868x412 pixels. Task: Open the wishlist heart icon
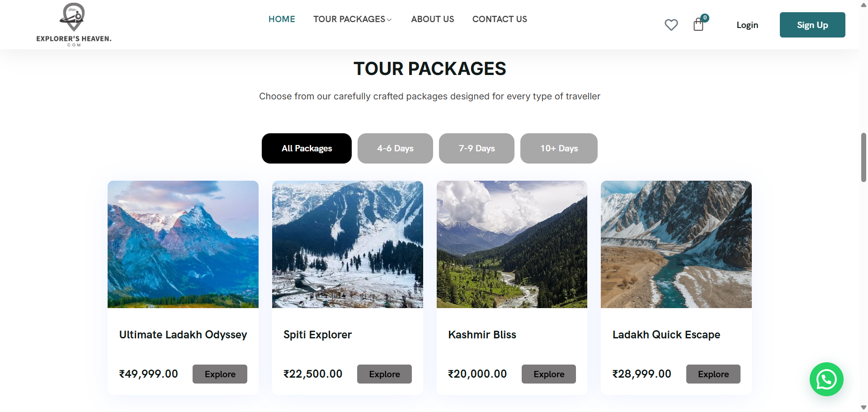[x=671, y=25]
